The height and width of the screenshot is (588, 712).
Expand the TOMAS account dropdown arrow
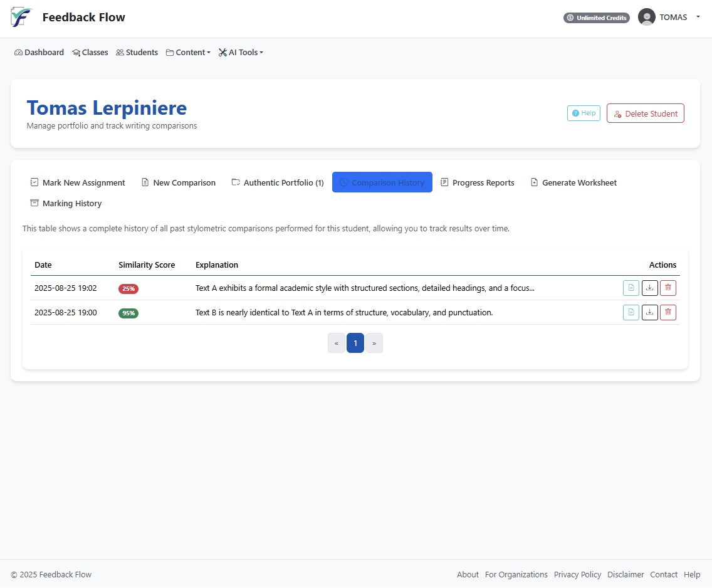pos(698,17)
